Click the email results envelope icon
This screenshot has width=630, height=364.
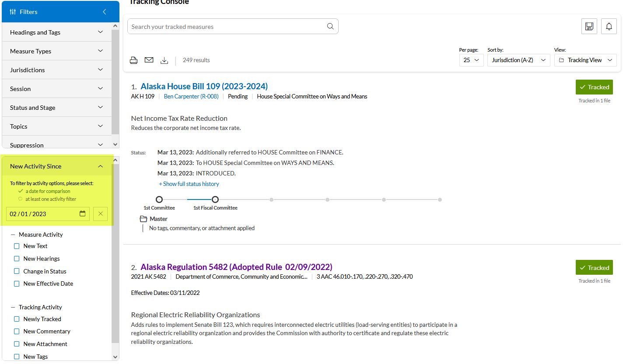pos(149,60)
